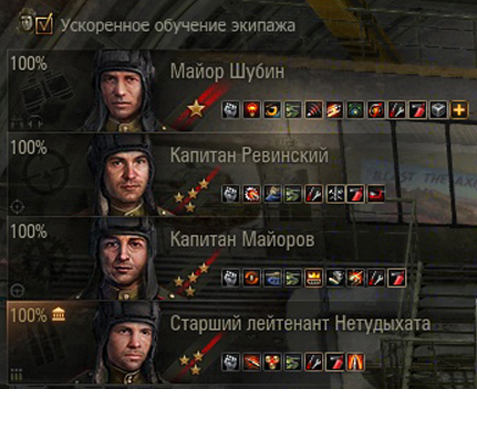477x443 pixels.
Task: Click the bank building icon beside Нетудыхата's 100%
Action: pyautogui.click(x=58, y=315)
